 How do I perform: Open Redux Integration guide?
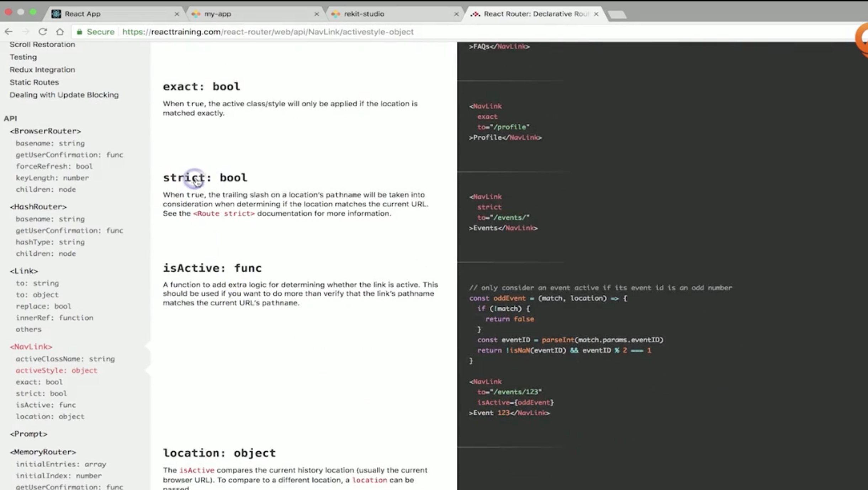[x=42, y=70]
